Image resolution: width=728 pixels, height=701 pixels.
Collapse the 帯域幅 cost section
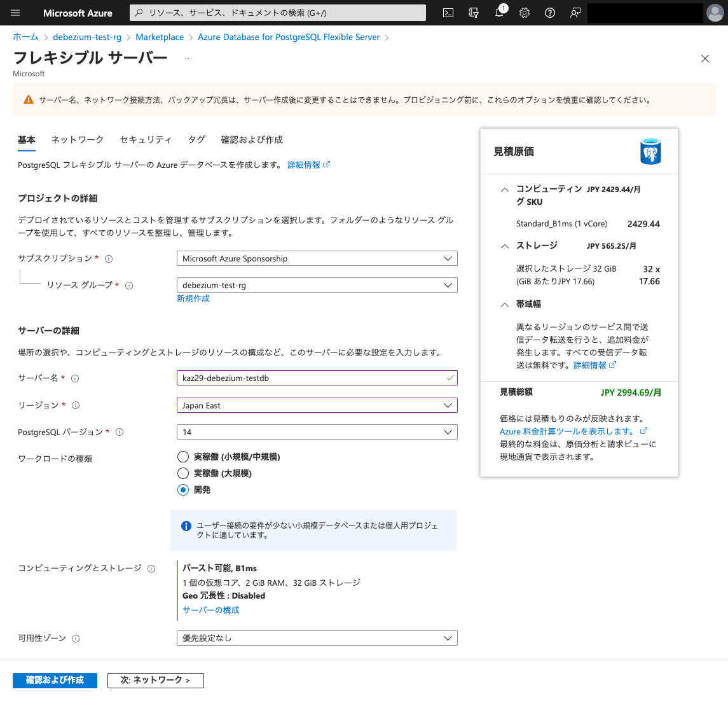click(505, 305)
